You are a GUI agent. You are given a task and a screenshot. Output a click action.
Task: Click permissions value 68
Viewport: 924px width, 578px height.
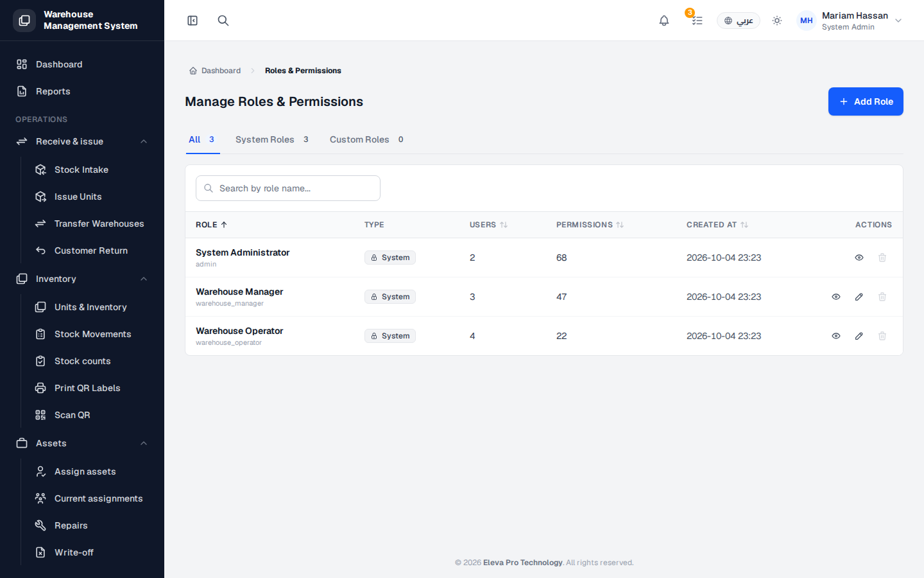[561, 258]
